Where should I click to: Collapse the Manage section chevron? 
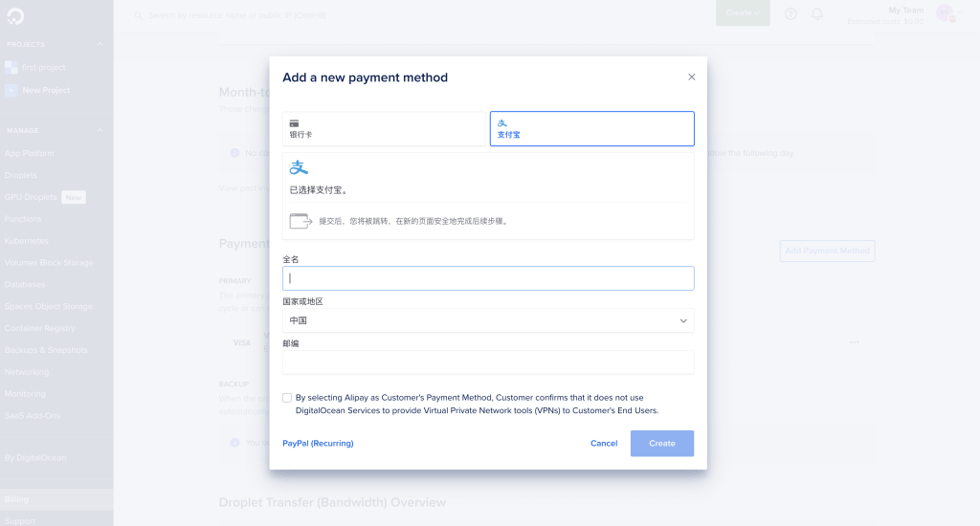coord(100,131)
